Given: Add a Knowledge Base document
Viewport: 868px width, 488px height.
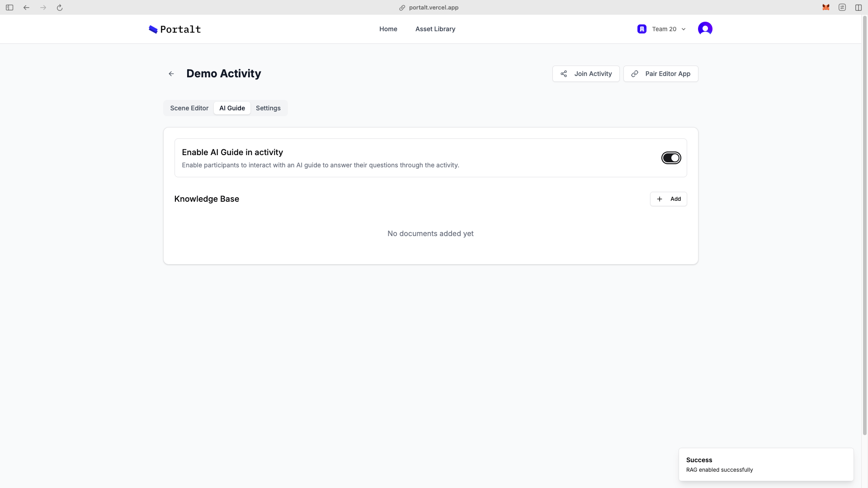Looking at the screenshot, I should tap(668, 199).
